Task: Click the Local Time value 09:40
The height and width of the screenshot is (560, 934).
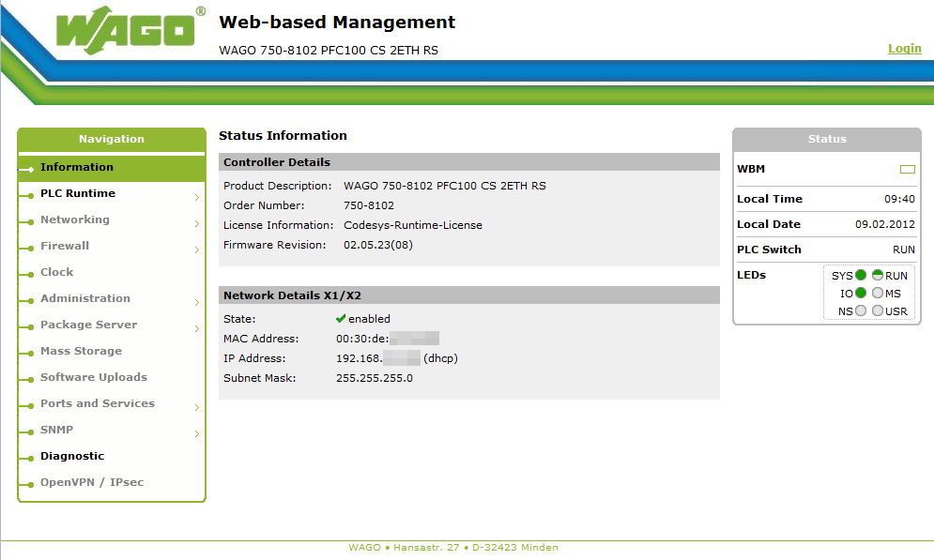Action: click(x=899, y=199)
